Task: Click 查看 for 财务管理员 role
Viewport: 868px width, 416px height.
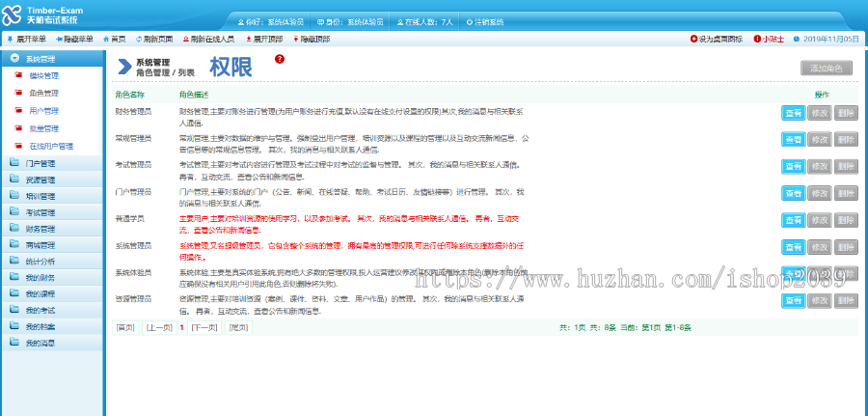Action: 794,113
